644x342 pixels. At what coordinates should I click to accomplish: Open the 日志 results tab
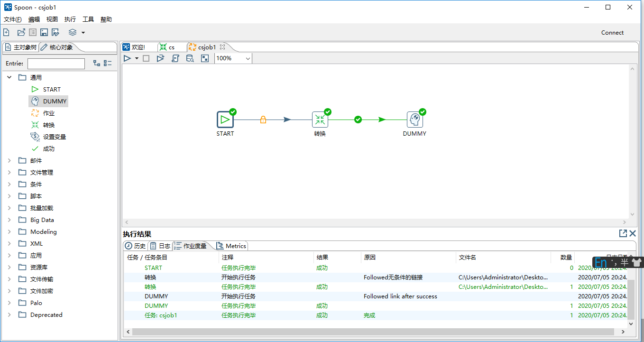160,246
